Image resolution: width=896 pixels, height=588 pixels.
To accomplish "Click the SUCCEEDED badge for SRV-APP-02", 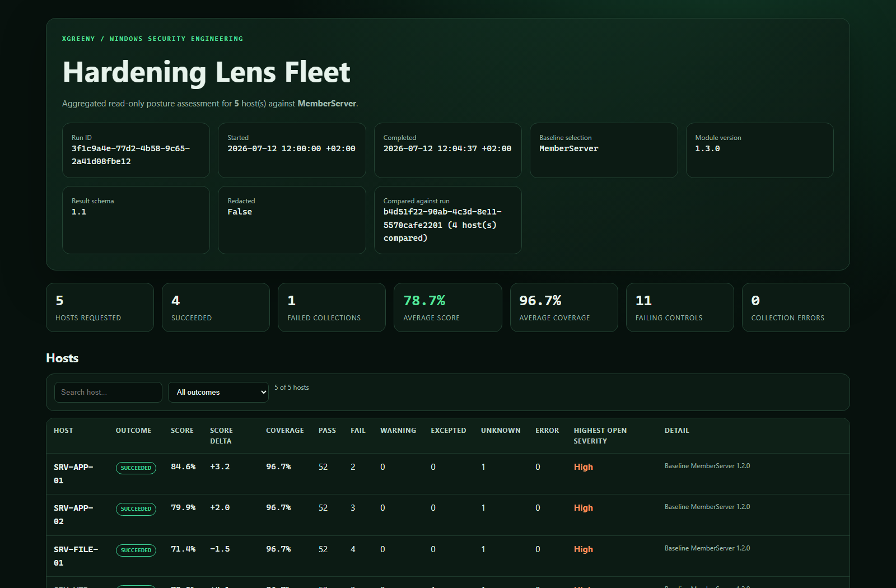I will click(136, 509).
